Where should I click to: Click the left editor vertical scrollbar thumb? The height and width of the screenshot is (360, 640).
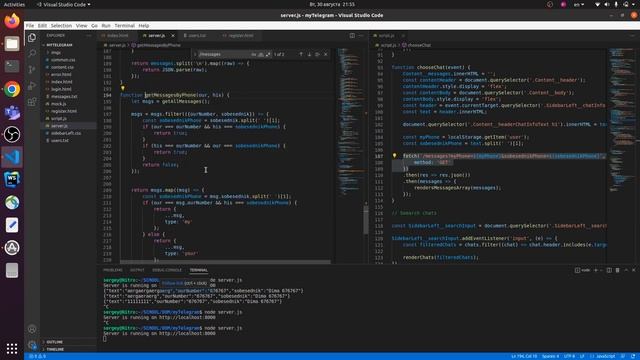(x=366, y=220)
